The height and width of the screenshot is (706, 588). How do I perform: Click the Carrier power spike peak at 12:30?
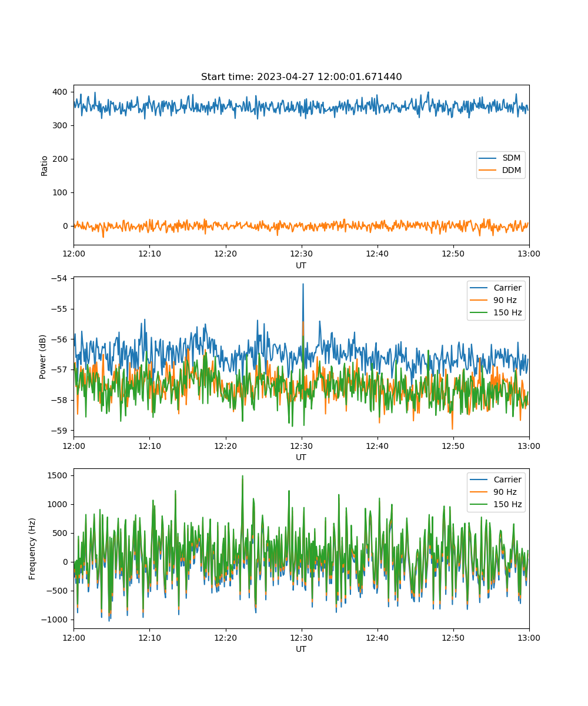point(303,284)
